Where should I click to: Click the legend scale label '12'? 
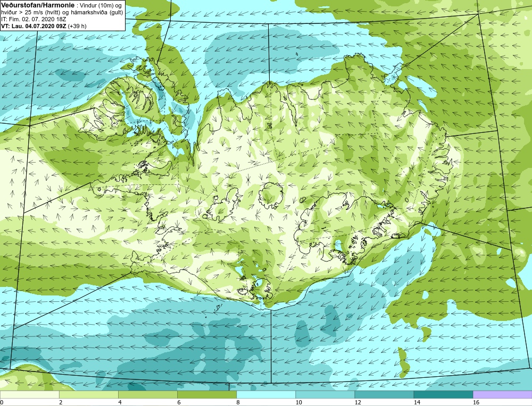[358, 402]
